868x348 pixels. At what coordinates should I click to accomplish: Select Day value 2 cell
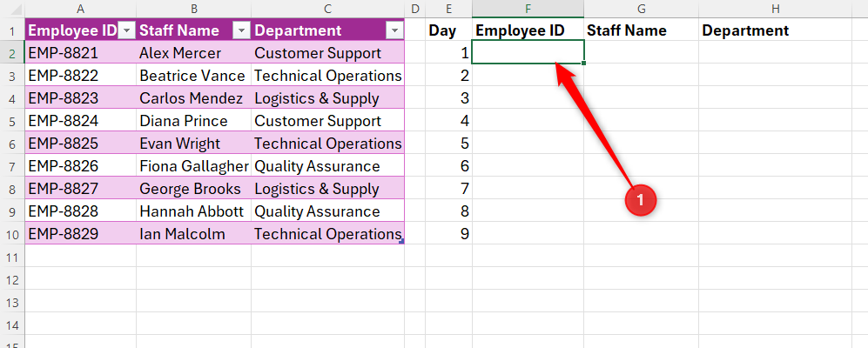coord(448,76)
